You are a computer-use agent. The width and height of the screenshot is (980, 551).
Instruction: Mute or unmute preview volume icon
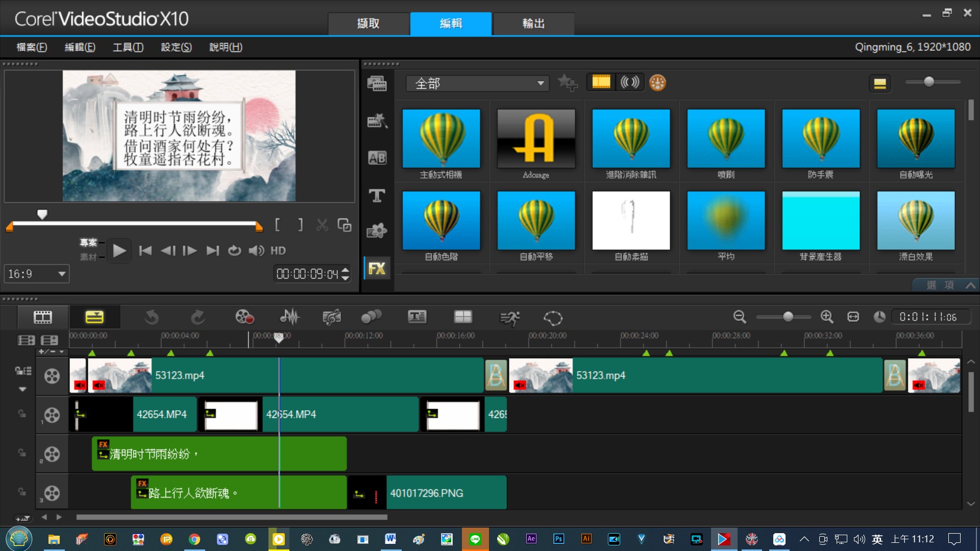coord(256,251)
